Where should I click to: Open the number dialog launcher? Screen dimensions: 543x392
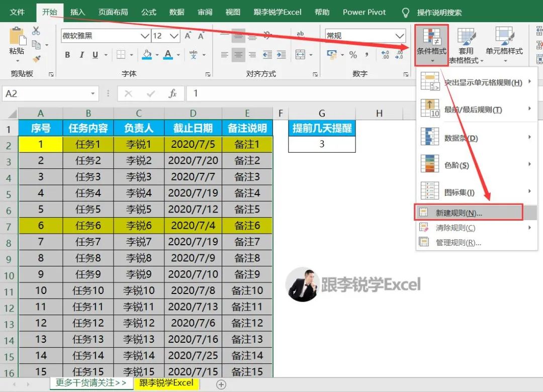pyautogui.click(x=406, y=74)
